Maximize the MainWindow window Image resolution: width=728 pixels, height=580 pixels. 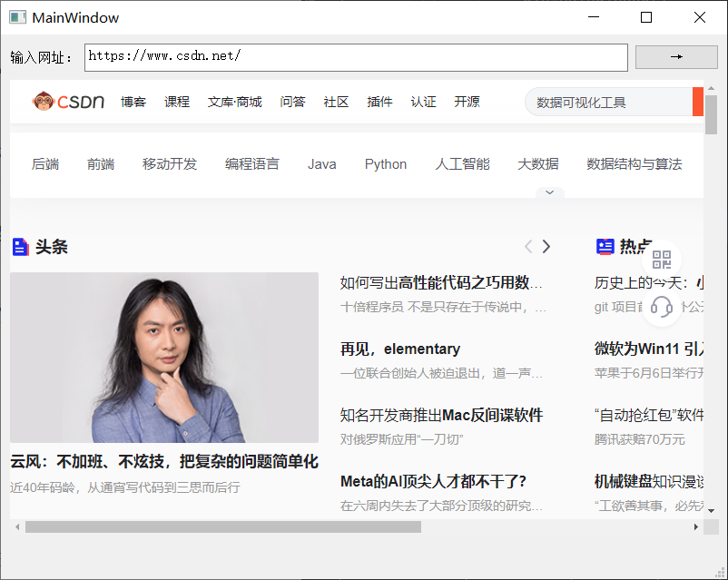click(645, 17)
